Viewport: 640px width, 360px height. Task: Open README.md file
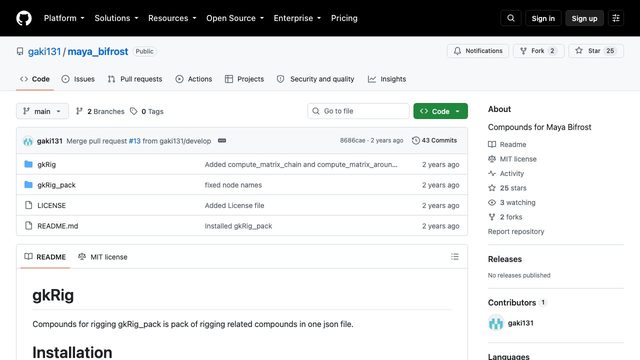(58, 226)
